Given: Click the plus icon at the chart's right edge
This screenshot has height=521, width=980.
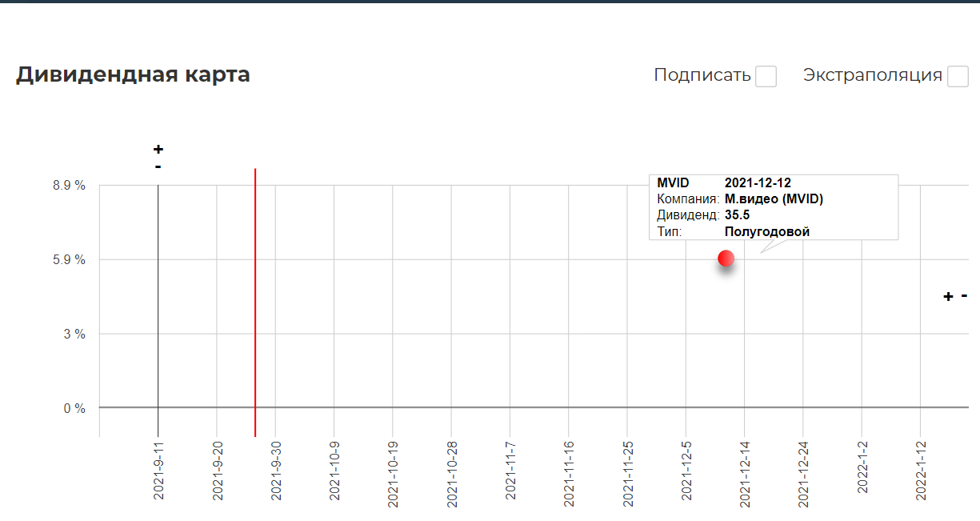Looking at the screenshot, I should (x=948, y=297).
